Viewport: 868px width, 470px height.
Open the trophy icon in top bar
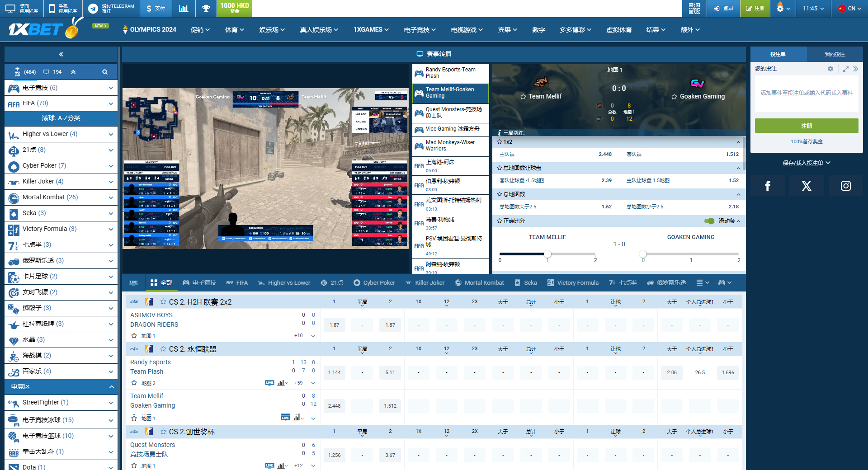(x=206, y=8)
